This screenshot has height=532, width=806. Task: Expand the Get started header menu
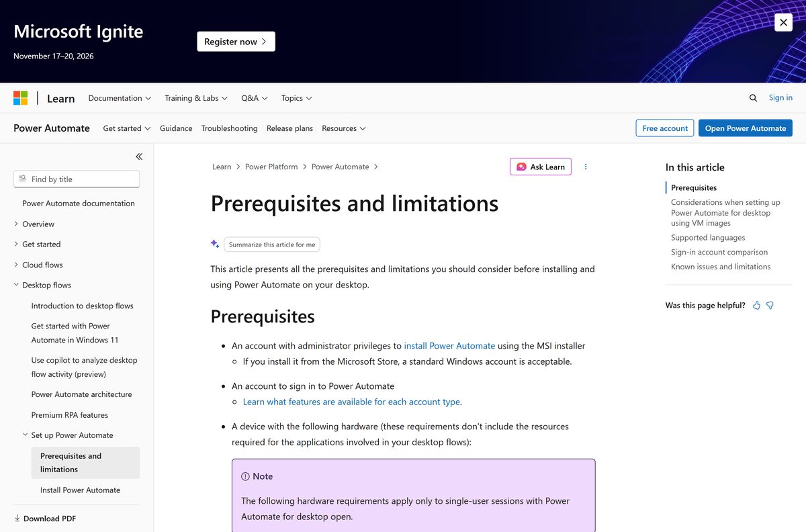[x=126, y=128]
